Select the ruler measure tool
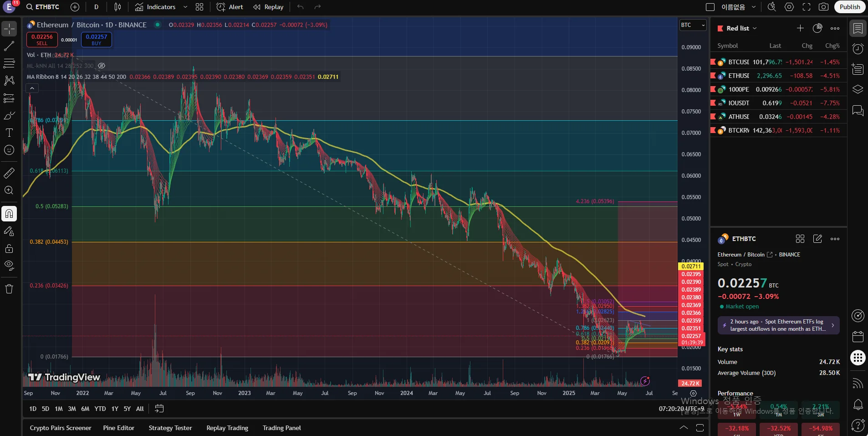 pyautogui.click(x=9, y=173)
